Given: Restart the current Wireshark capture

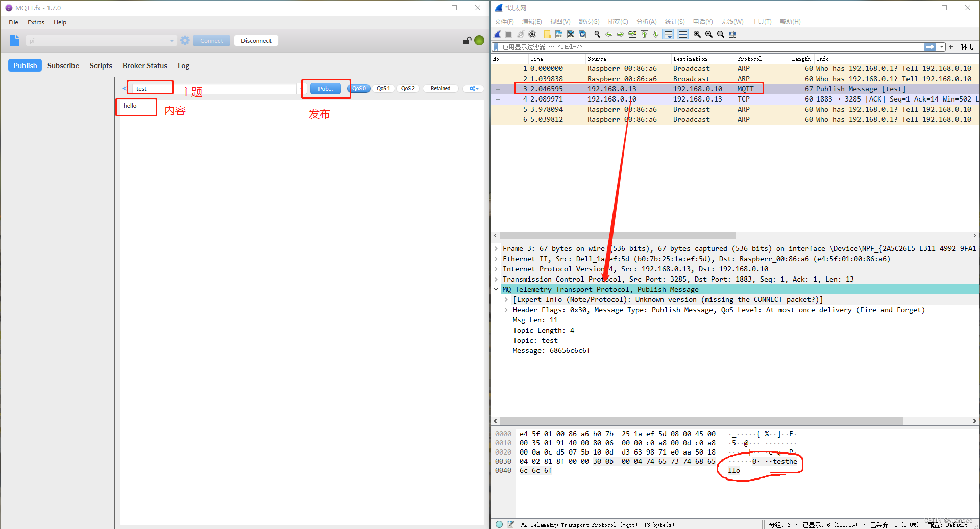Looking at the screenshot, I should [x=521, y=34].
